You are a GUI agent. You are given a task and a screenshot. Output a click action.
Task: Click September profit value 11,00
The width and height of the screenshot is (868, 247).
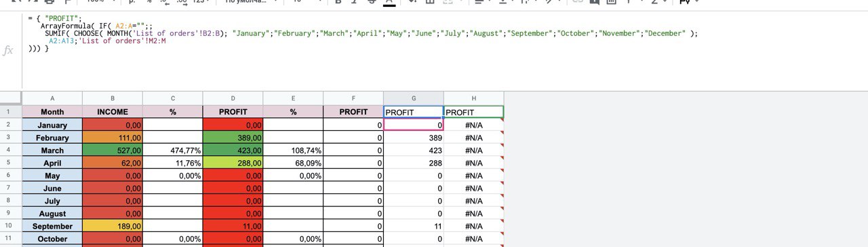coord(233,226)
